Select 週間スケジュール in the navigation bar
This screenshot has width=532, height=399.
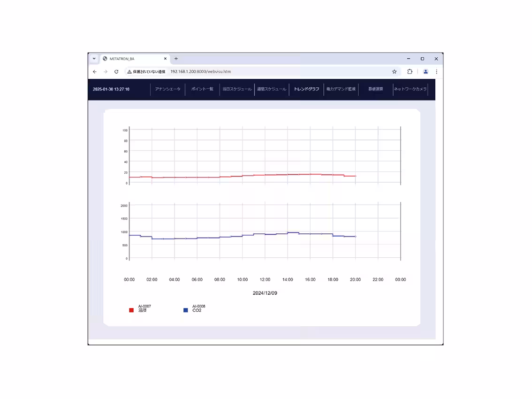[x=272, y=89]
